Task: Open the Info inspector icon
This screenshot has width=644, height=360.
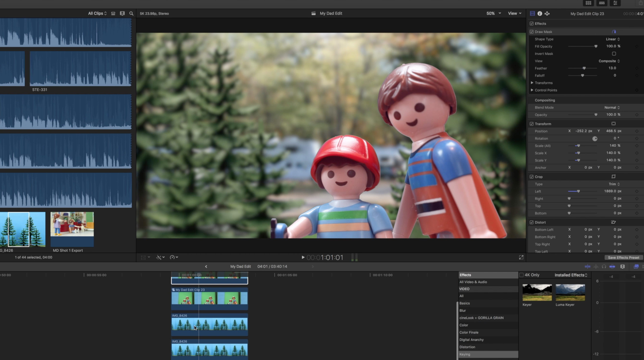Action: [x=540, y=14]
